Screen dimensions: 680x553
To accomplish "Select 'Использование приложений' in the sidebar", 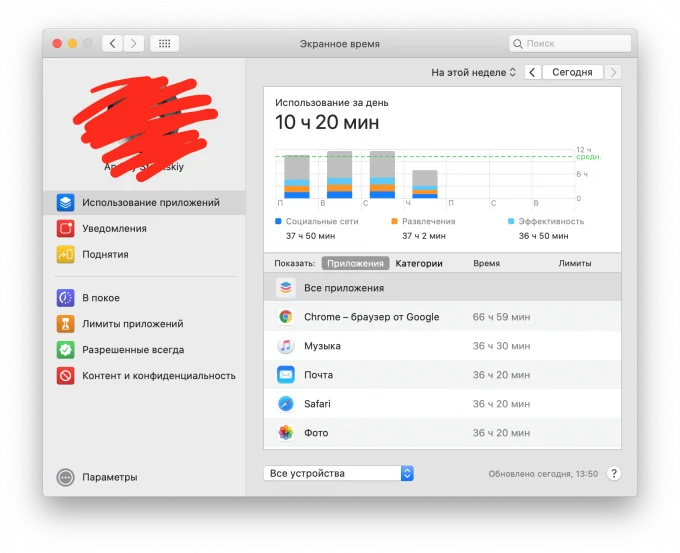I will click(x=144, y=203).
